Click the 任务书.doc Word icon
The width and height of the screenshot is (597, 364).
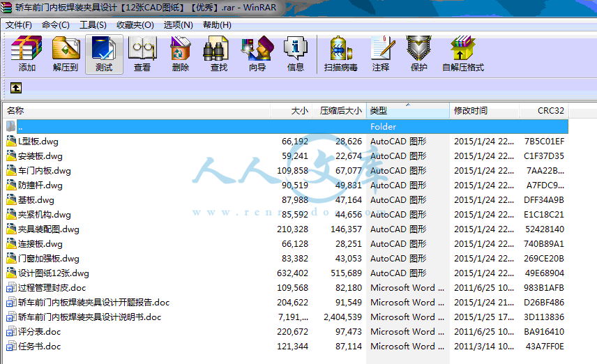[x=11, y=346]
